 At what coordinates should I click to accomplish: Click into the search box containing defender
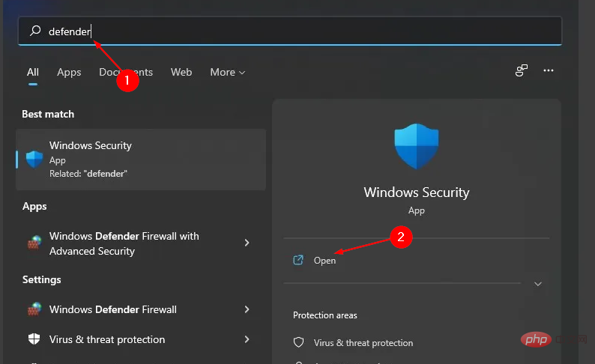300,31
